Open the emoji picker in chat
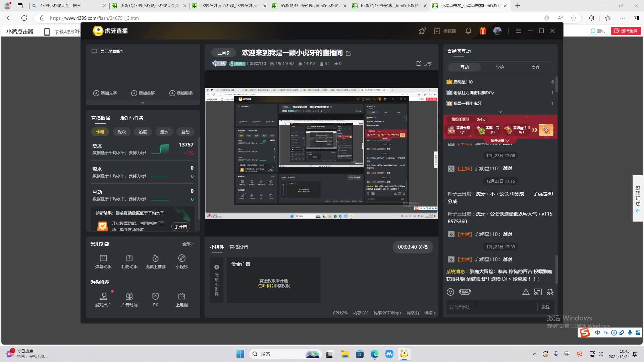 (x=450, y=292)
